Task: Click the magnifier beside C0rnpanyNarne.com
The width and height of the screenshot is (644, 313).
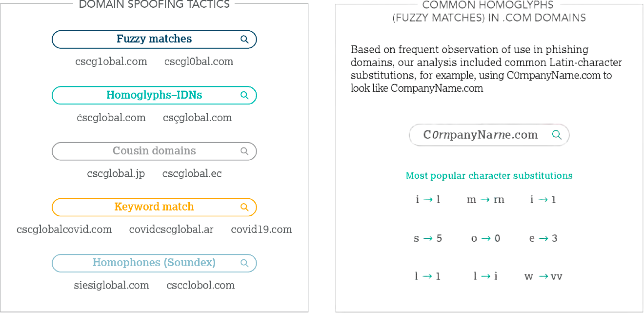Action: (x=557, y=135)
